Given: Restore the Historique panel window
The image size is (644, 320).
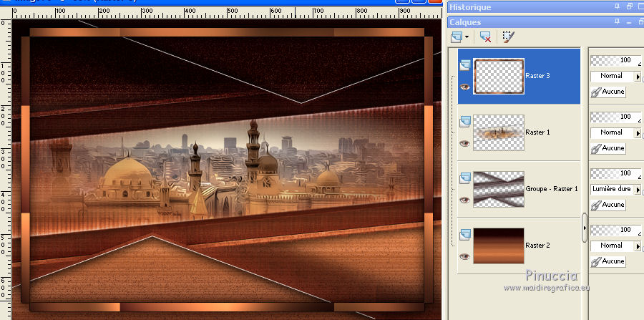Looking at the screenshot, I should [630, 6].
